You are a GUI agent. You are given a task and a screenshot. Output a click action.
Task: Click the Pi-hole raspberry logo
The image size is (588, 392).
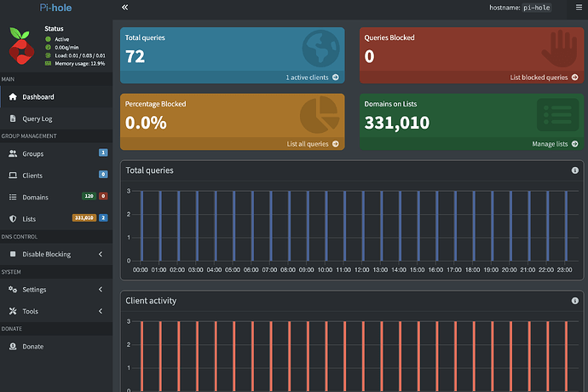pyautogui.click(x=22, y=46)
